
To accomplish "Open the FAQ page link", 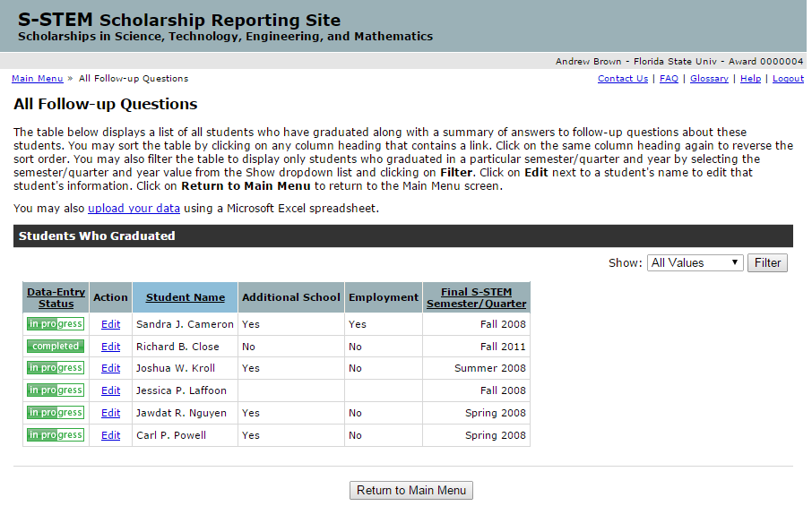I will pos(669,79).
